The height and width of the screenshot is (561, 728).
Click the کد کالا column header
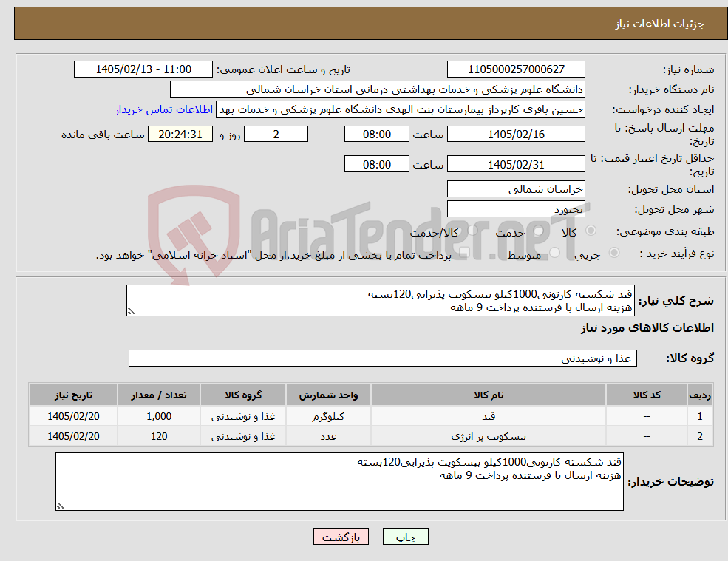[x=647, y=395]
